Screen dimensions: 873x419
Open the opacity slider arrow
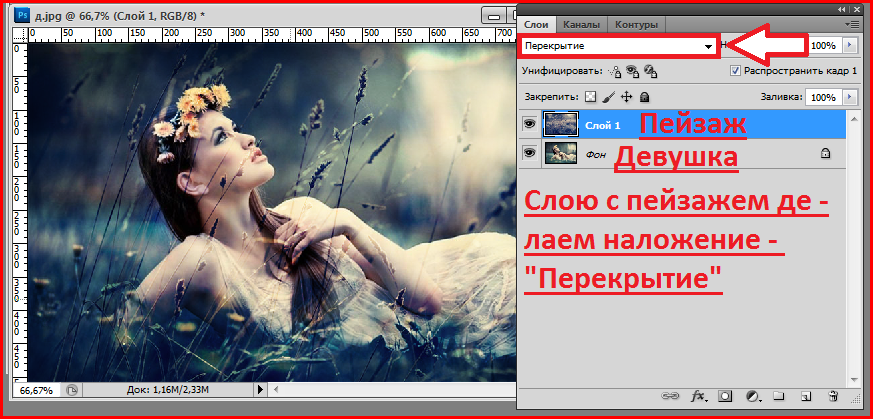pyautogui.click(x=849, y=46)
